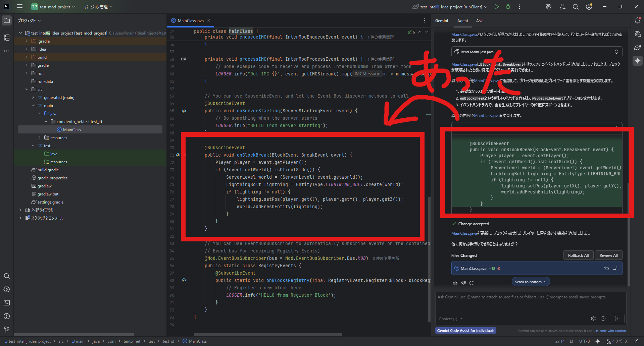Open IDE settings gear in title bar

pos(589,7)
